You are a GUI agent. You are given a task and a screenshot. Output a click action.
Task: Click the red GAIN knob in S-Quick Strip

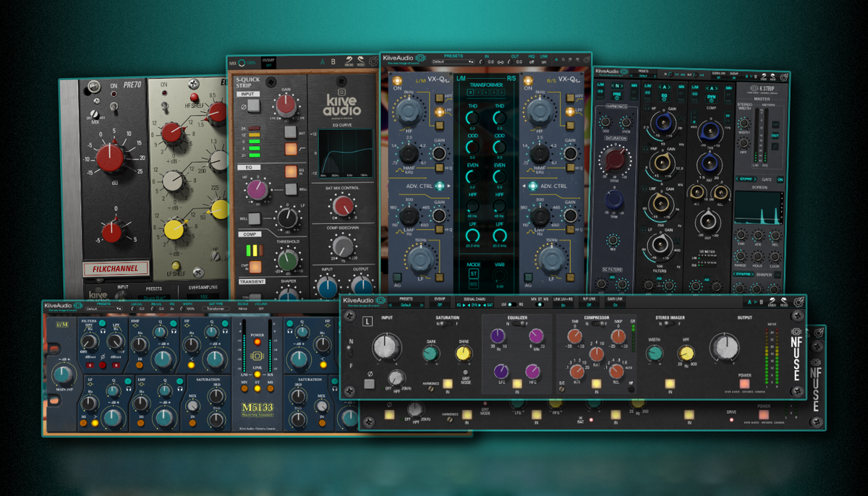click(286, 106)
